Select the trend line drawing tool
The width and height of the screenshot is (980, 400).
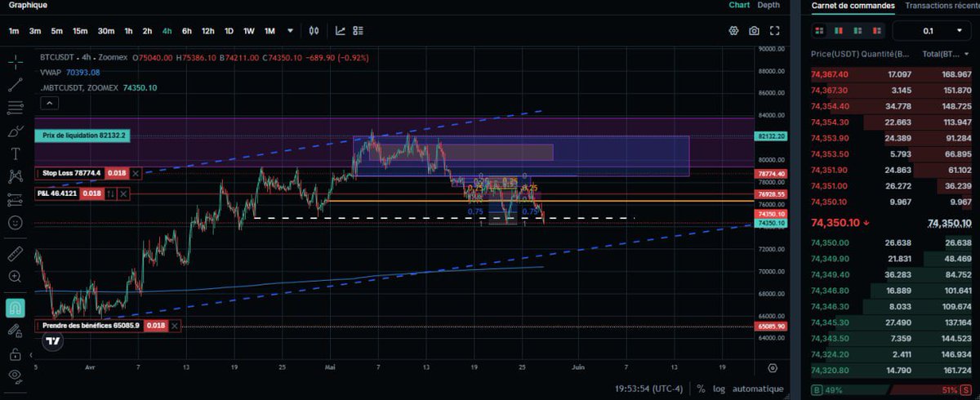coord(15,84)
